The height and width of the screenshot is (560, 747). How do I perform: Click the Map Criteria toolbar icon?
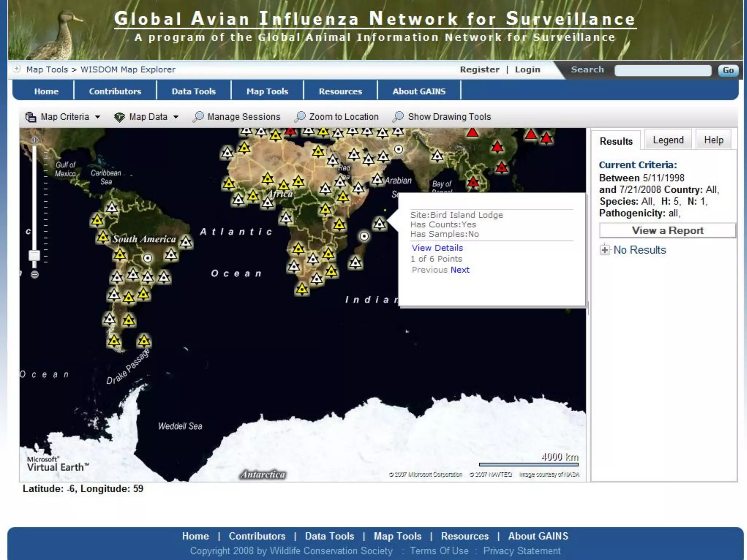[31, 117]
